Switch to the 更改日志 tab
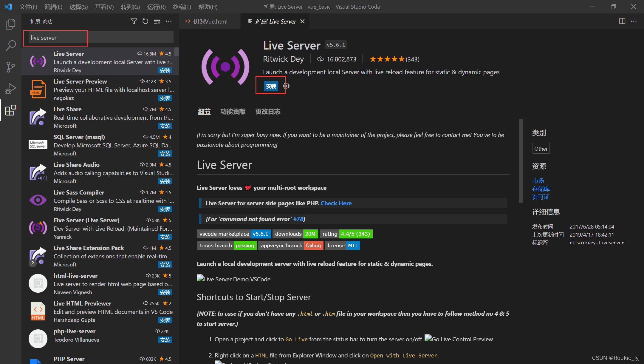Screen dimensions: 644x364 (x=267, y=112)
